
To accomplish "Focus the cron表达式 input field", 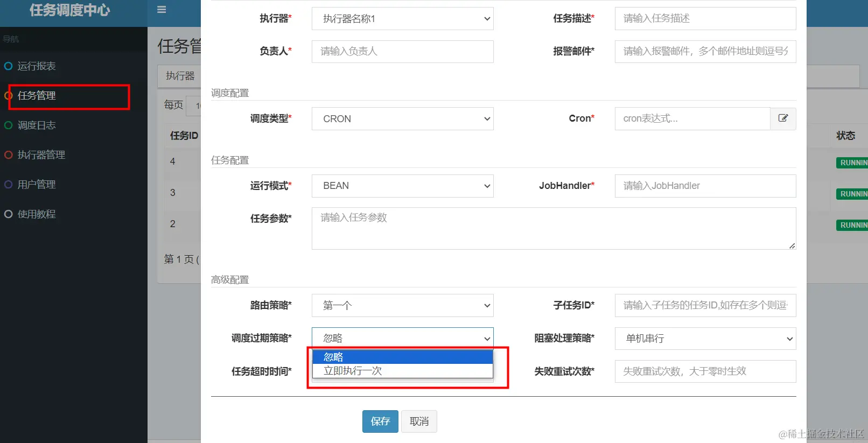I will click(692, 118).
